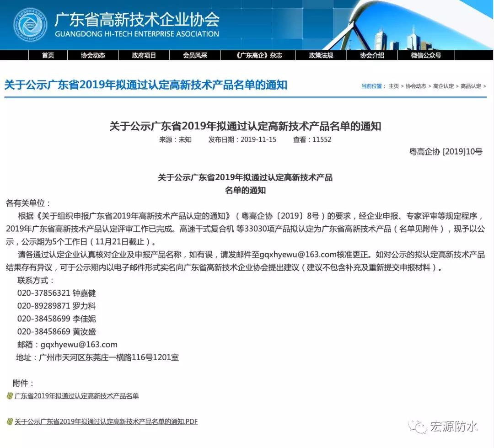Click the 主页 breadcrumb link

393,86
